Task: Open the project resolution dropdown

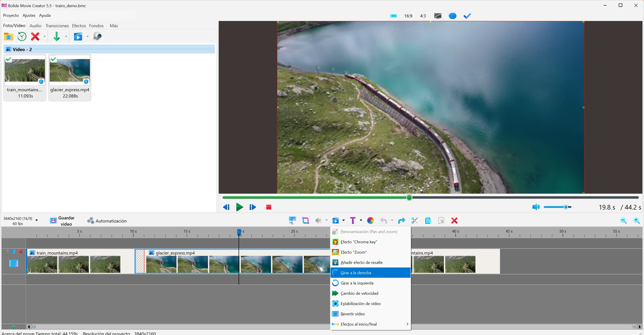Action: [x=37, y=220]
